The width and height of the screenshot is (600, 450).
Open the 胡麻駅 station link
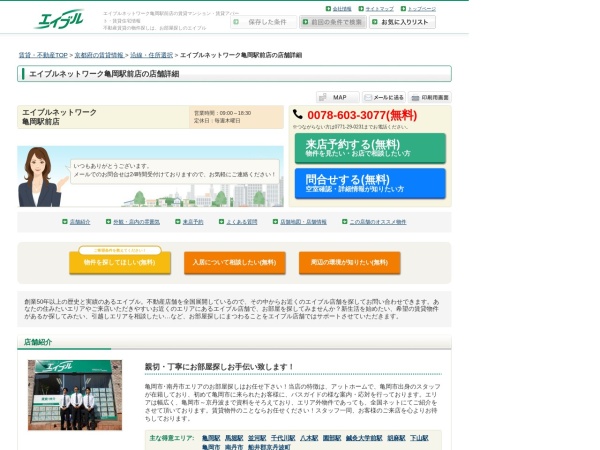tap(396, 438)
